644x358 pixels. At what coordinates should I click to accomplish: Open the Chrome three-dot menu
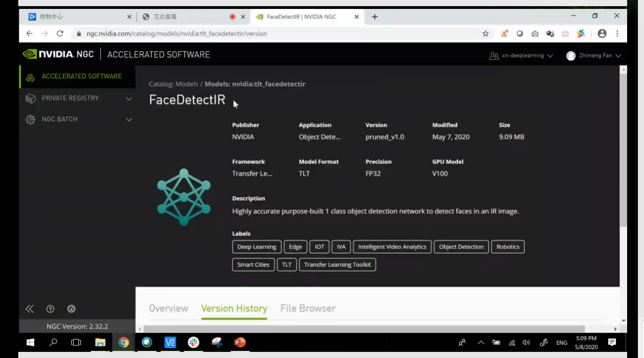(617, 33)
